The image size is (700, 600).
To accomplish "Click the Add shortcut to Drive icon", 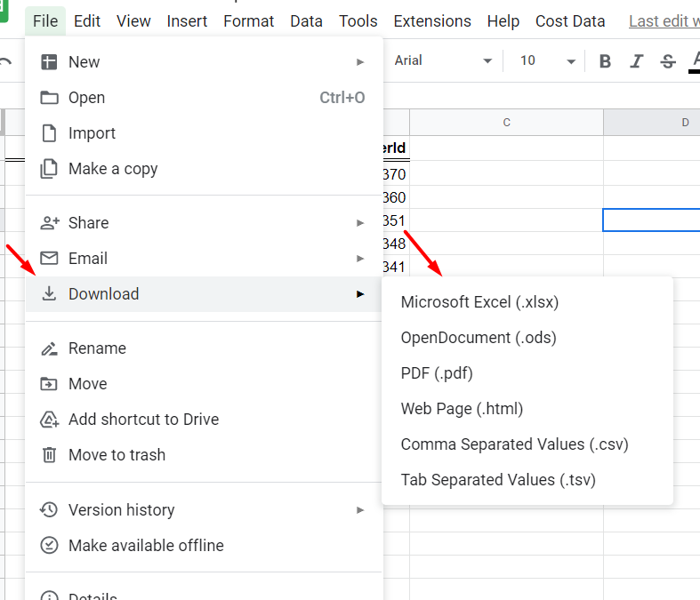I will pyautogui.click(x=49, y=420).
